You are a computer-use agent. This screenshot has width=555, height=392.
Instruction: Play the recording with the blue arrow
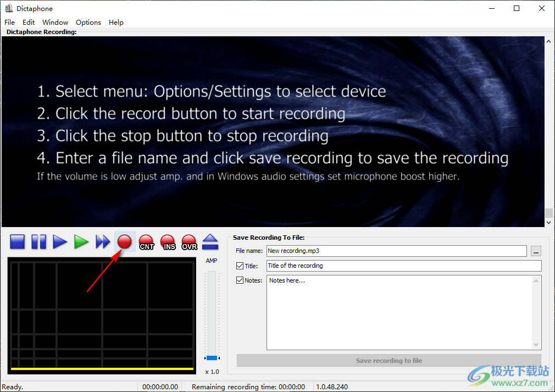coord(60,242)
